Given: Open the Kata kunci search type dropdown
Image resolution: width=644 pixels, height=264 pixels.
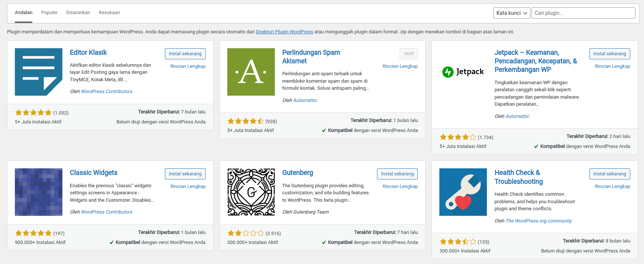Looking at the screenshot, I should pyautogui.click(x=512, y=13).
